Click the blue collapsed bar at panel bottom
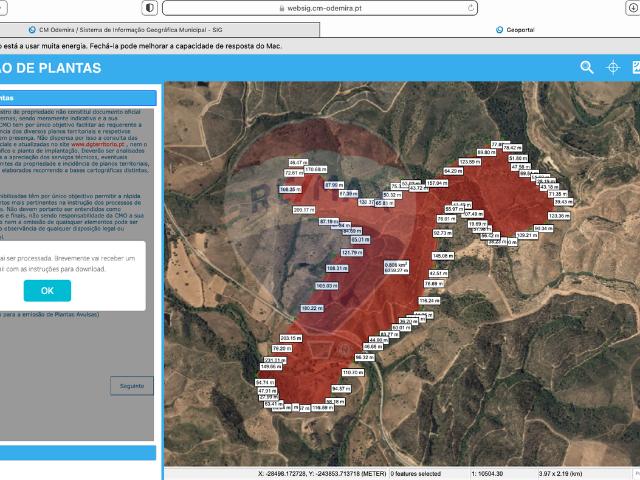This screenshot has width=640, height=480. [x=78, y=453]
